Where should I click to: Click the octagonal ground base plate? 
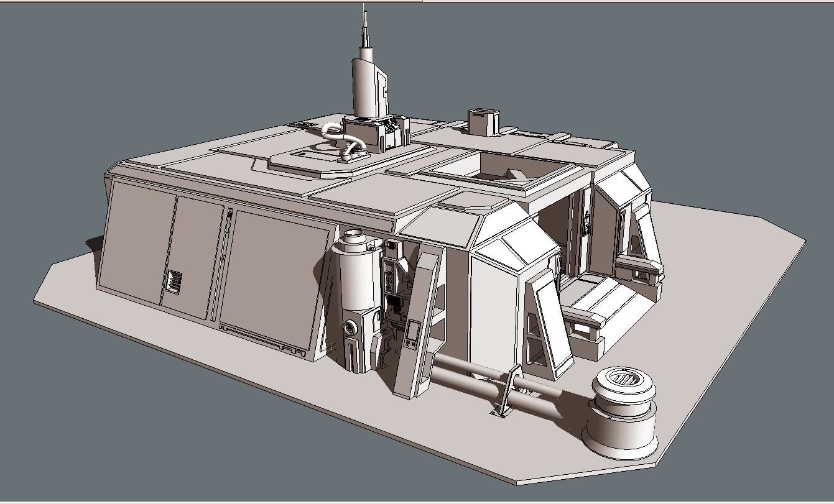715,385
